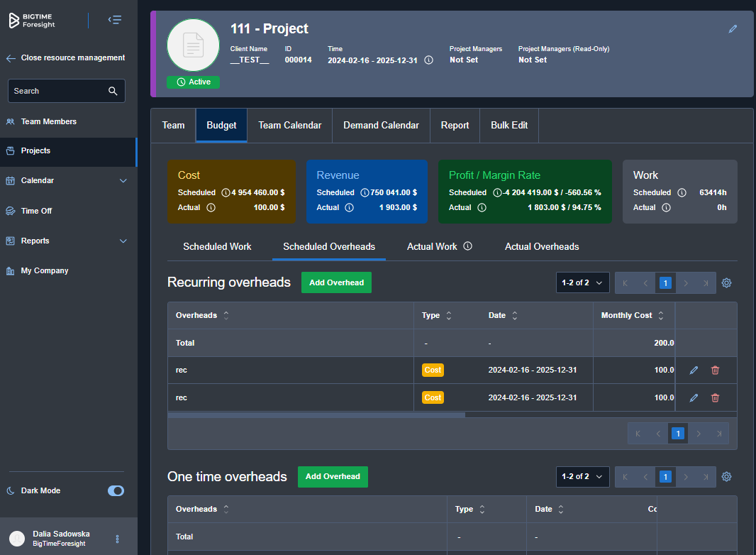The width and height of the screenshot is (756, 555).
Task: Click Add Overhead for Recurring overheads
Action: [x=336, y=282]
